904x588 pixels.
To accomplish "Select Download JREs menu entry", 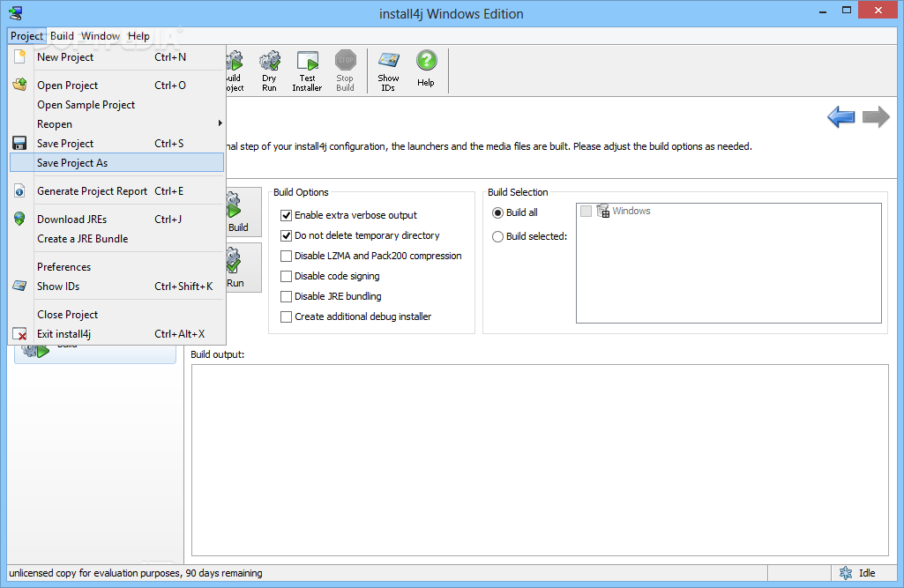I will 117,219.
